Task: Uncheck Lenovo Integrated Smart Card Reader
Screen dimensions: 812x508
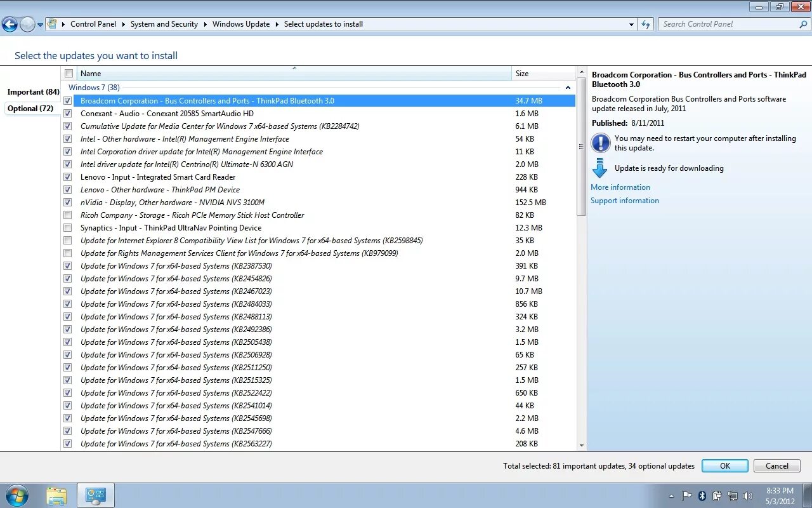Action: (68, 177)
